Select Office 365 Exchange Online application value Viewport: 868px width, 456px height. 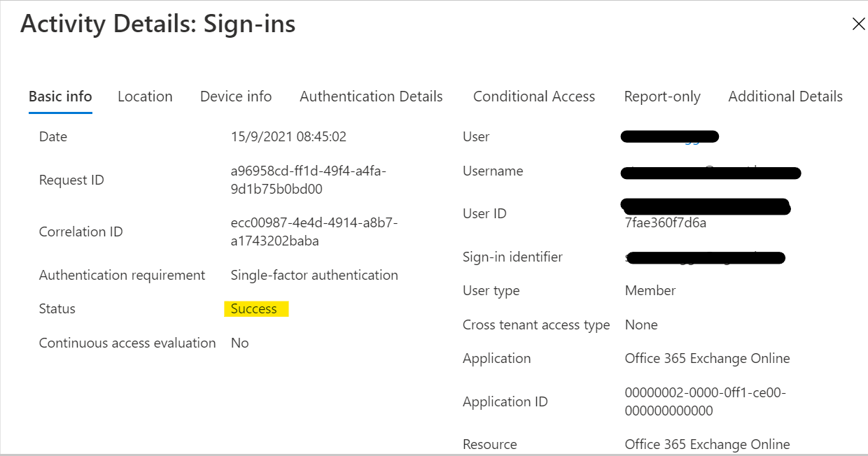[707, 358]
